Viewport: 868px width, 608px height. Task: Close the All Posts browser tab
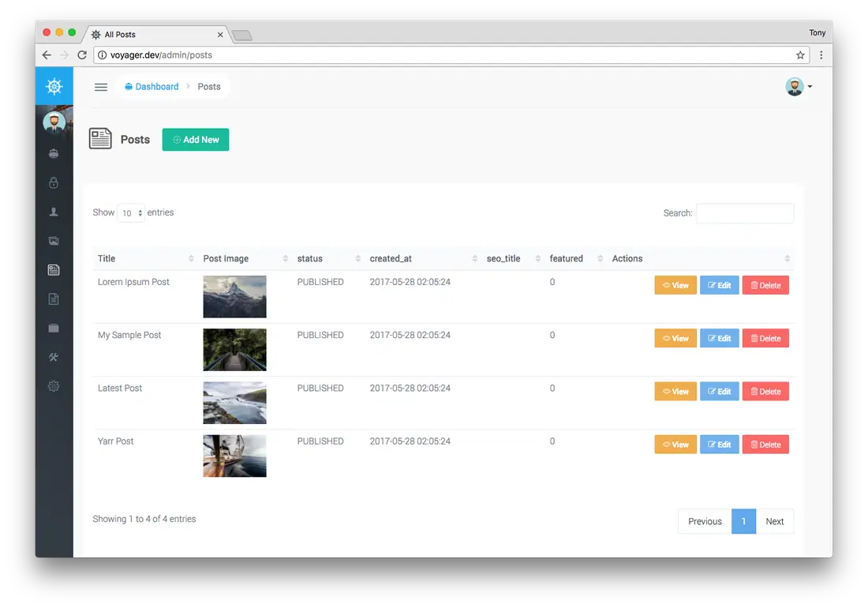click(220, 34)
